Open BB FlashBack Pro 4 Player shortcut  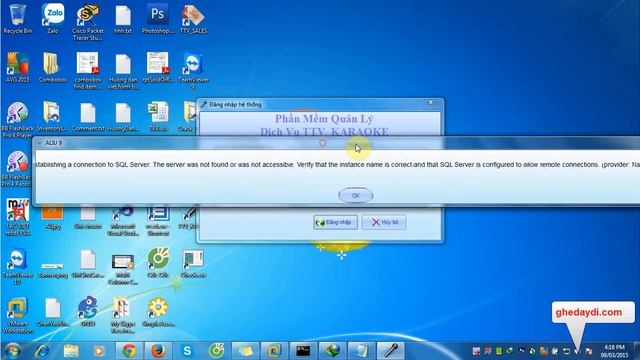click(17, 120)
